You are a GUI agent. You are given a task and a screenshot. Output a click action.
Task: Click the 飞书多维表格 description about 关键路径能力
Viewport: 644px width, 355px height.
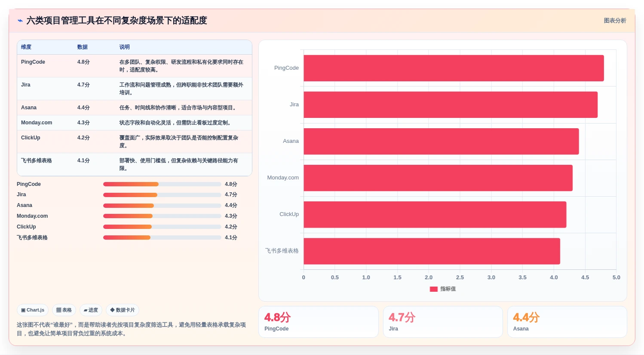pos(179,164)
